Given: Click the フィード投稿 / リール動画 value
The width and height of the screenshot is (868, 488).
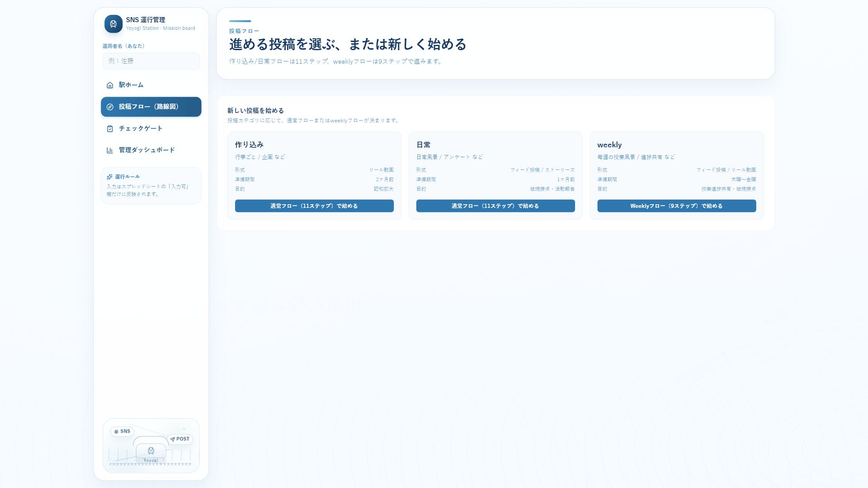Looking at the screenshot, I should coord(726,170).
